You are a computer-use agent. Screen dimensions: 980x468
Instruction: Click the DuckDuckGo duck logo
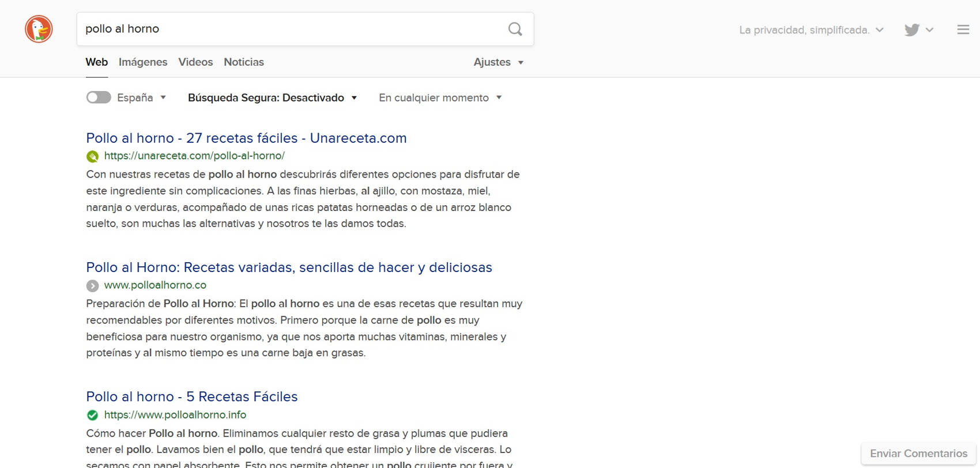click(39, 29)
